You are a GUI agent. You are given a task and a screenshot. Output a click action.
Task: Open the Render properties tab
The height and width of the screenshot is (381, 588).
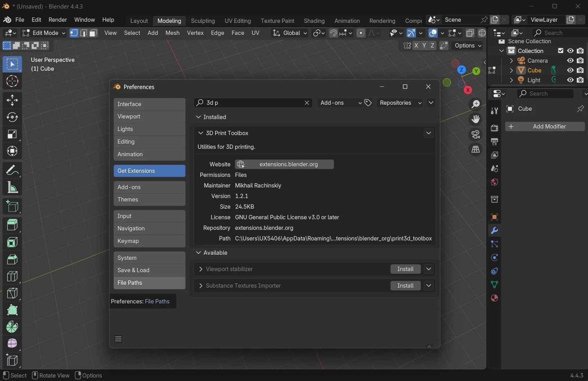tap(494, 128)
